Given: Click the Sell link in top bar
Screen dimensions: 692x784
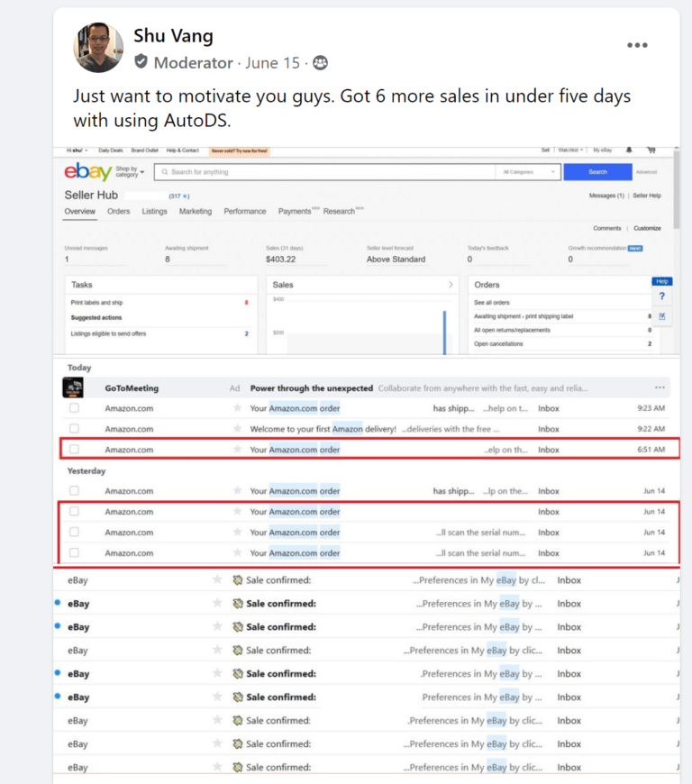Looking at the screenshot, I should click(x=545, y=150).
